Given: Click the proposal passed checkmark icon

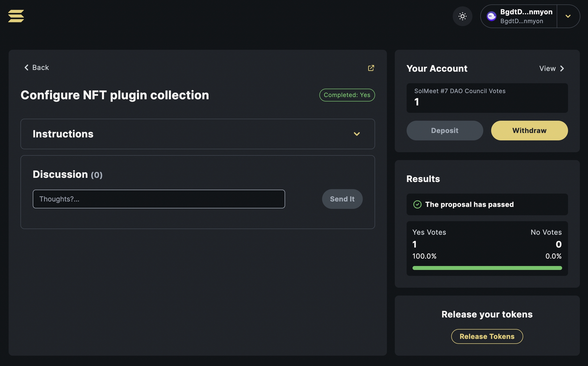Looking at the screenshot, I should click(x=417, y=204).
